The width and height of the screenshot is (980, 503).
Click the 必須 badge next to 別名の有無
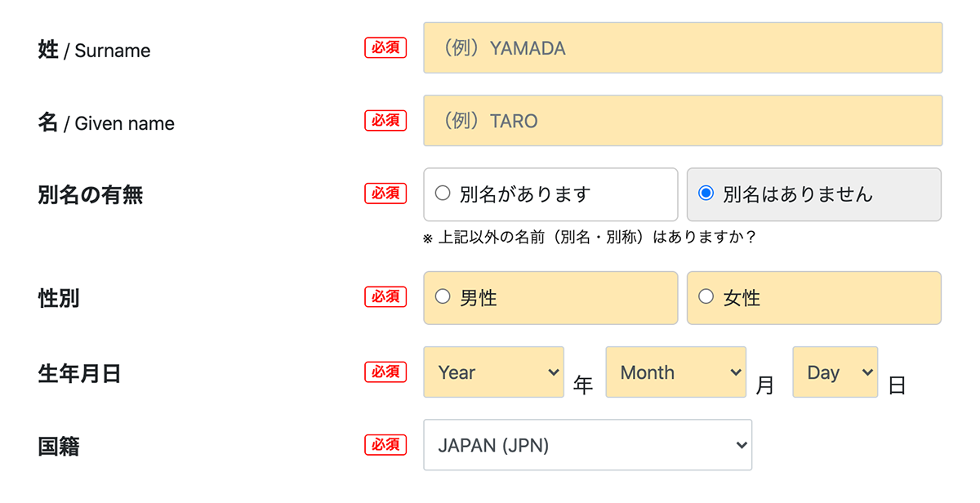tap(385, 194)
